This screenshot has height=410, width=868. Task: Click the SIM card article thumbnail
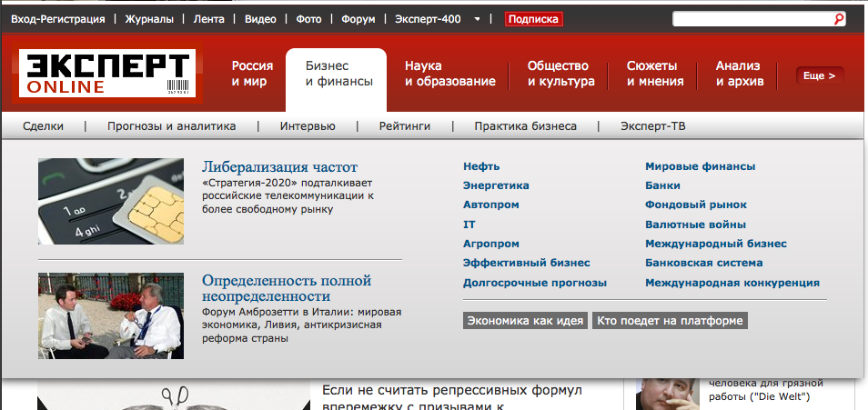(111, 201)
